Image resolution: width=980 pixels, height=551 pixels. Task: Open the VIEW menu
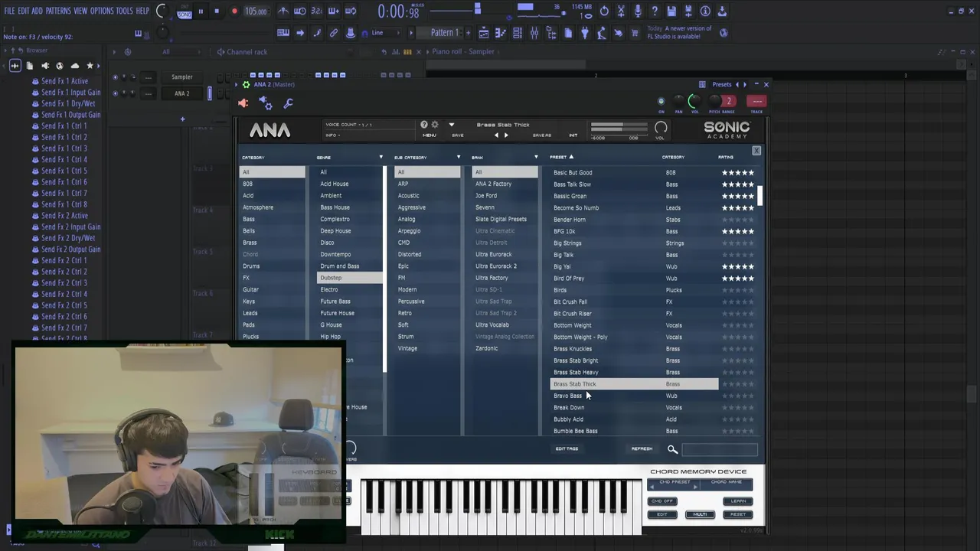[x=80, y=11]
